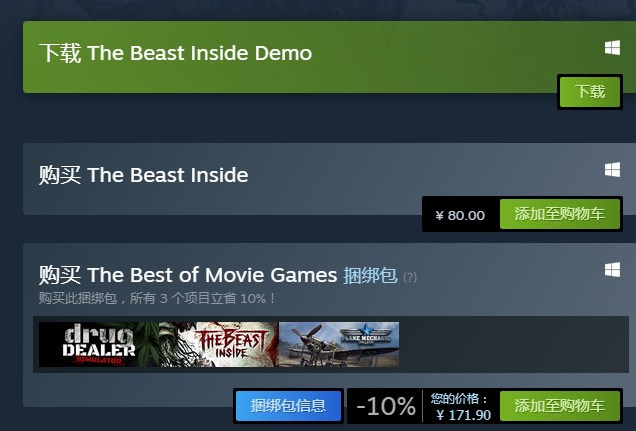
Task: Open Plane Mechanic Simulator bundle thumbnail
Action: [x=339, y=344]
